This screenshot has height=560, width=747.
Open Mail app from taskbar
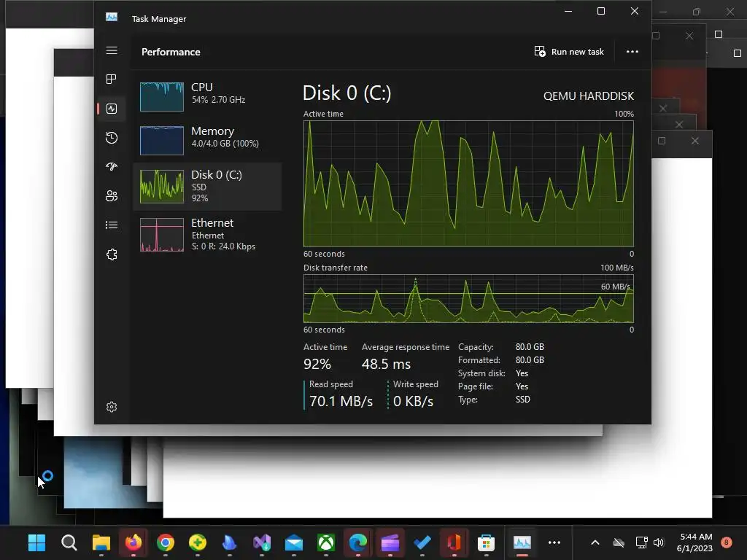(294, 542)
